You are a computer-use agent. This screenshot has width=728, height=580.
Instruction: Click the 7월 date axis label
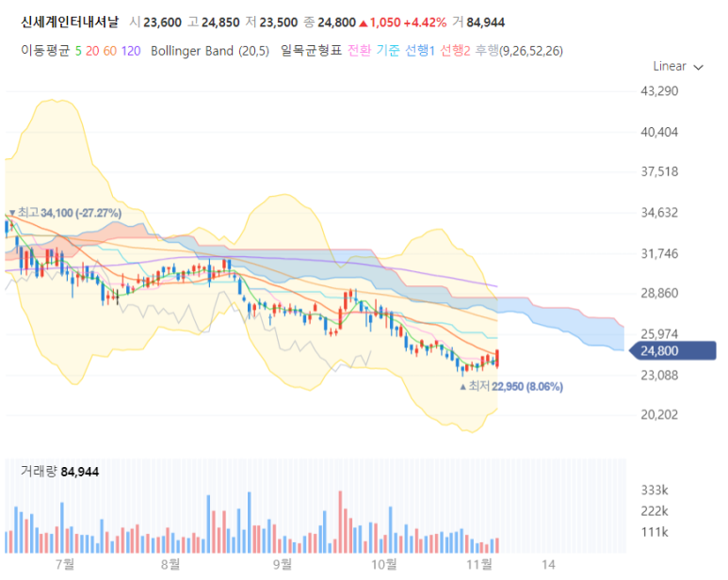pyautogui.click(x=65, y=565)
